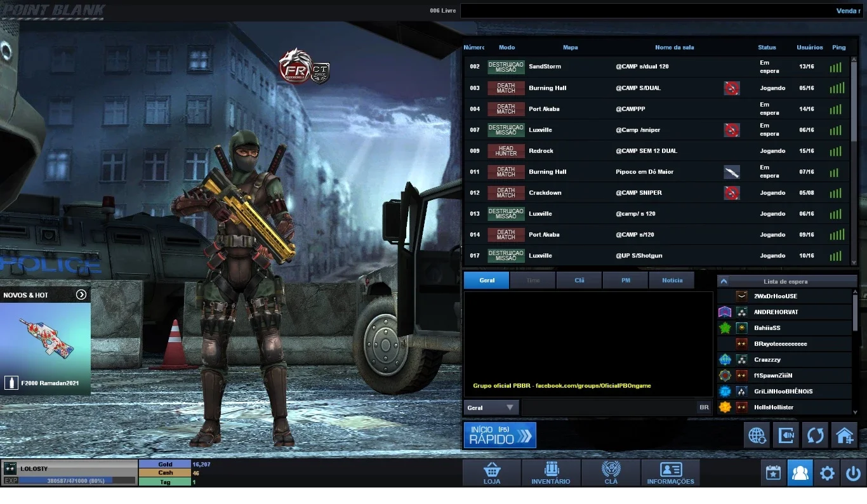Click the chat message input field
Viewport: 867px width, 504px height.
[x=608, y=408]
